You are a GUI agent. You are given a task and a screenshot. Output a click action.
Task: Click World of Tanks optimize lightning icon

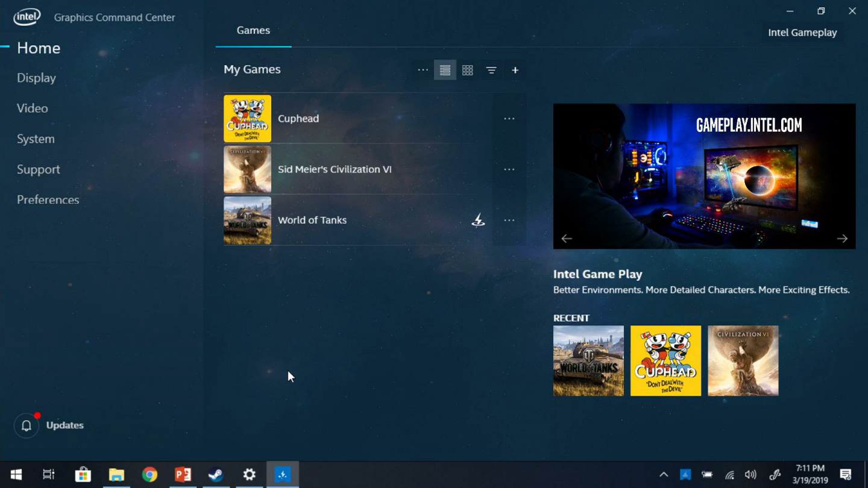click(478, 221)
